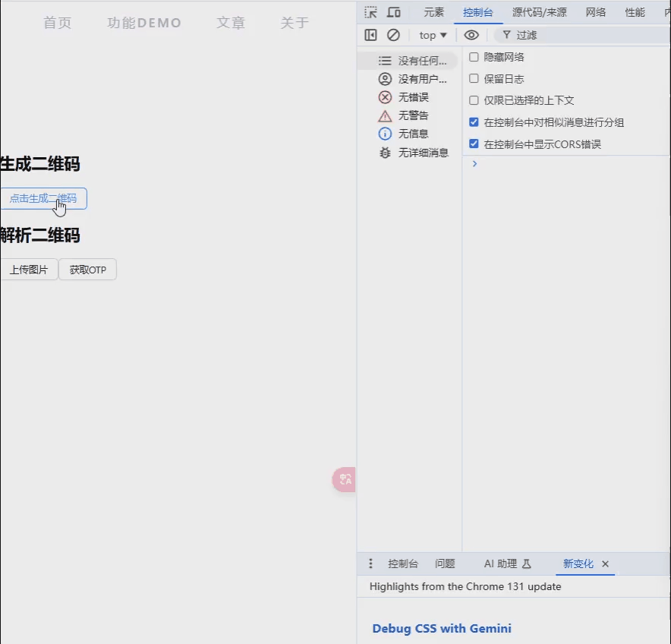
Task: Enable the 隐藏网络 checkbox
Action: (x=474, y=57)
